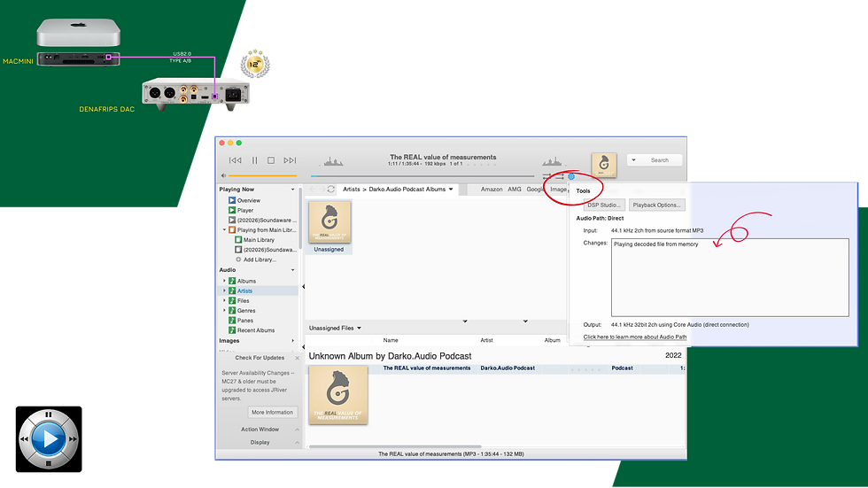The image size is (868, 488).
Task: Open the AMG link tab
Action: [x=515, y=190]
